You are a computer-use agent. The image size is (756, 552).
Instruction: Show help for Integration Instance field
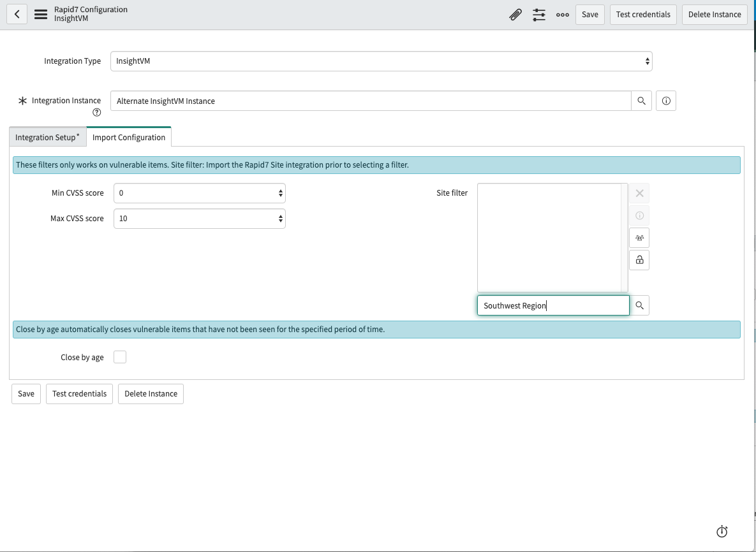coord(97,112)
